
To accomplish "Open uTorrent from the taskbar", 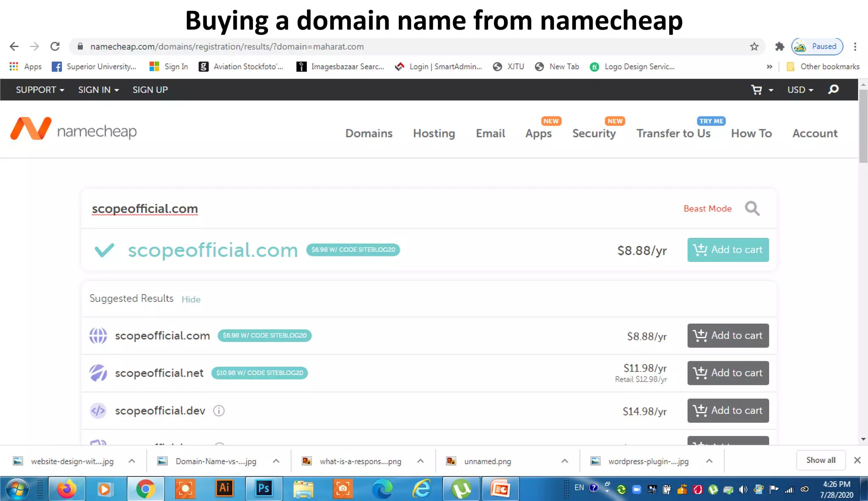I will point(461,489).
